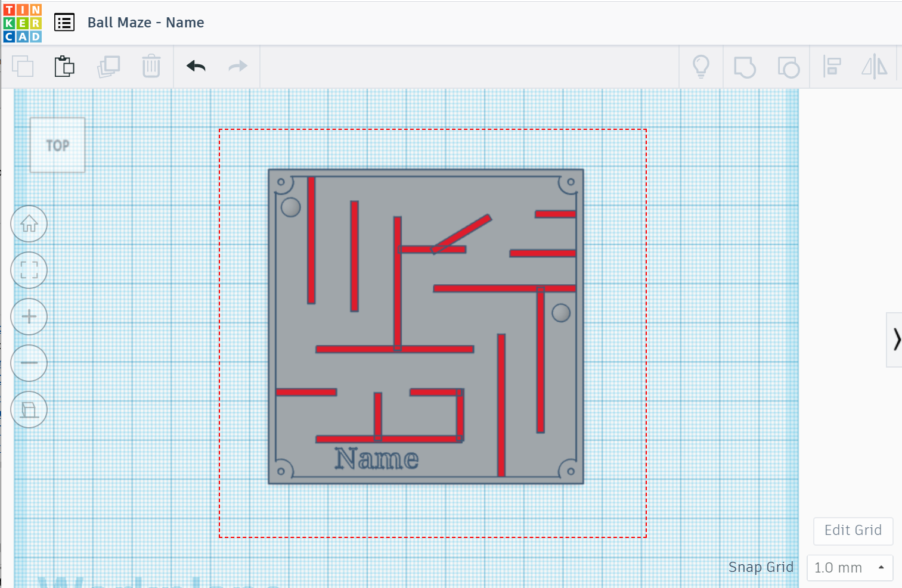Click the Copy toolbar icon
This screenshot has width=902, height=588.
(x=23, y=66)
